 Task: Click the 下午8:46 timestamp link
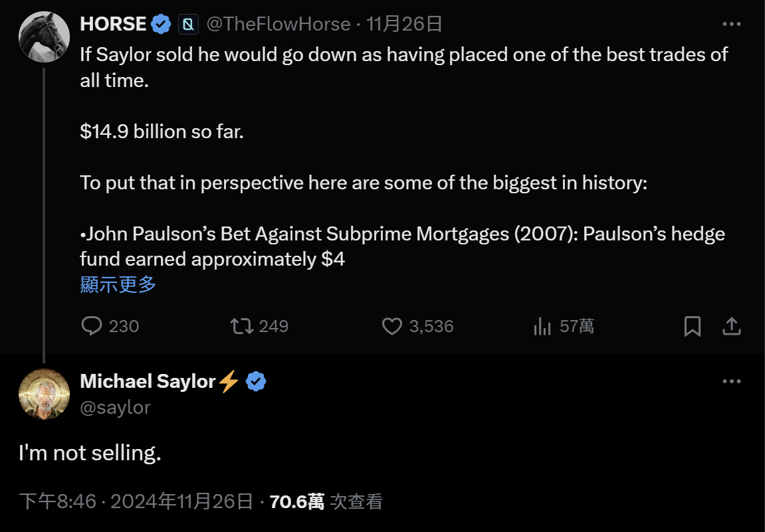coord(57,501)
